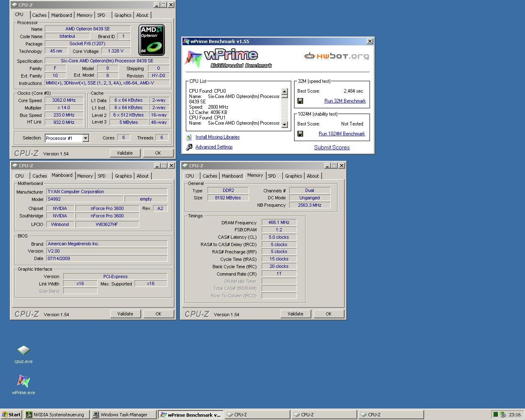Screen dimensions: 525x420
Task: Open Caches tab in the top CPU-Z window
Action: [x=39, y=15]
